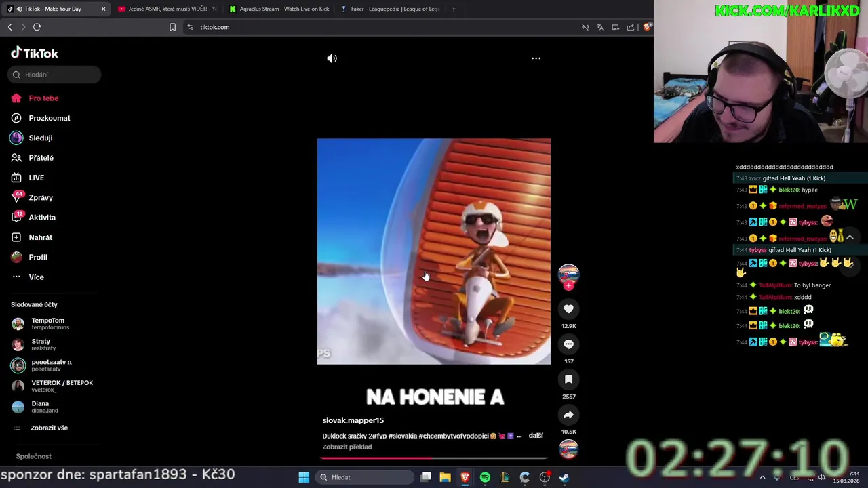Click the #fyp hashtag
The width and height of the screenshot is (868, 488).
pyautogui.click(x=378, y=436)
